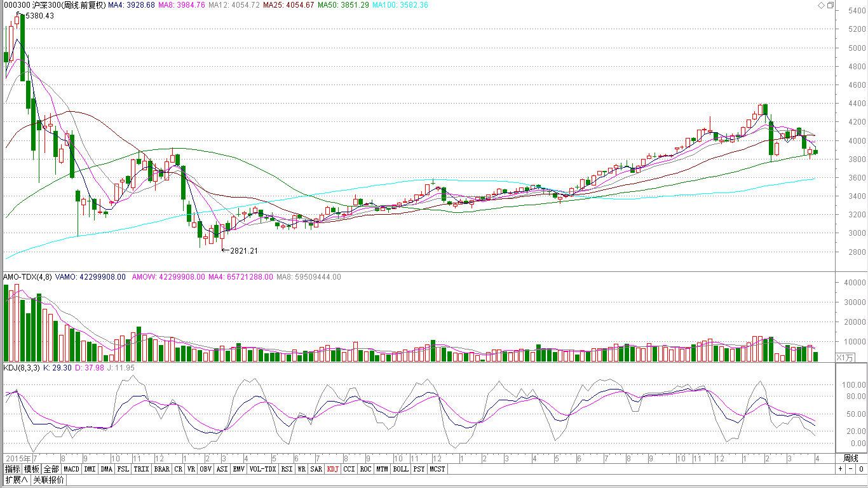This screenshot has height=488, width=868.
Task: Switch indicator to ROC
Action: point(365,469)
